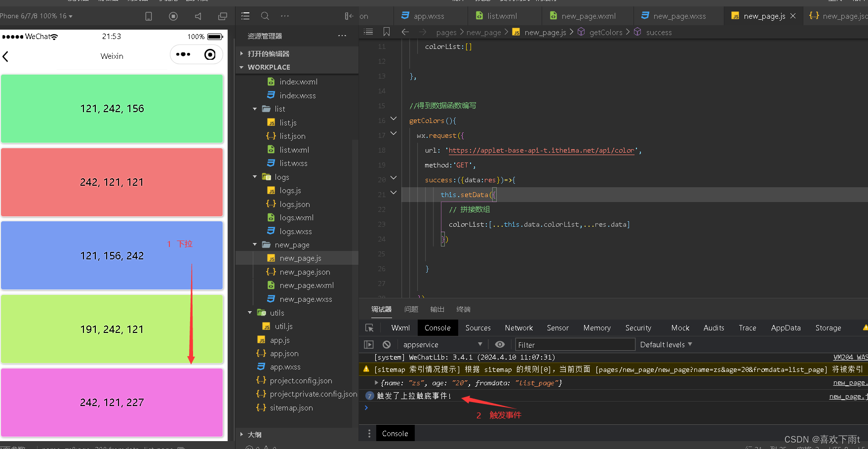Open the Network debugger tab
The image size is (868, 449).
pyautogui.click(x=519, y=328)
